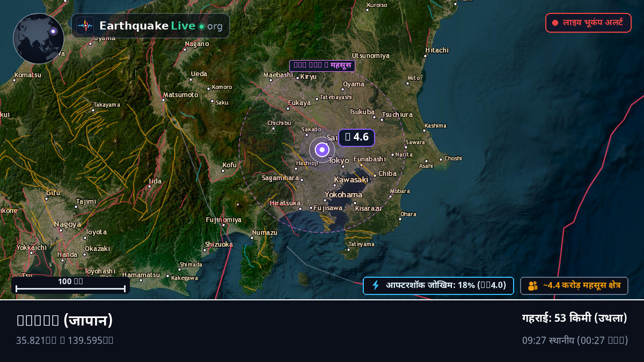
Task: Click the Gifu city label
Action: coord(53,193)
